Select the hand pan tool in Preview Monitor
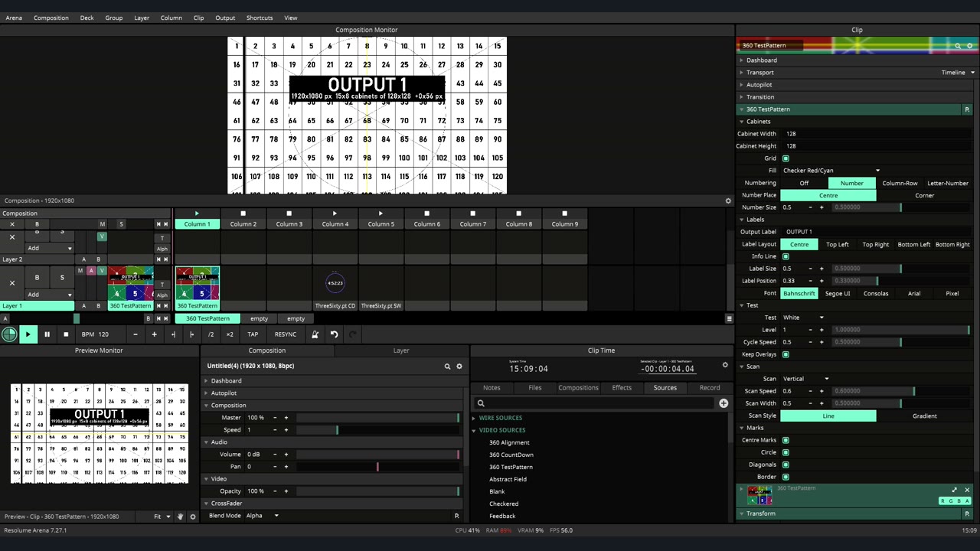 click(x=181, y=517)
